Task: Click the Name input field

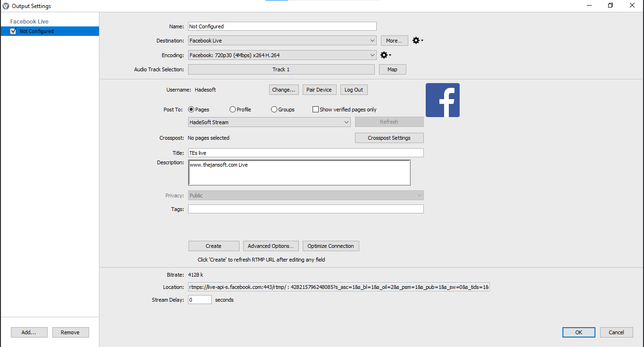Action: click(282, 26)
